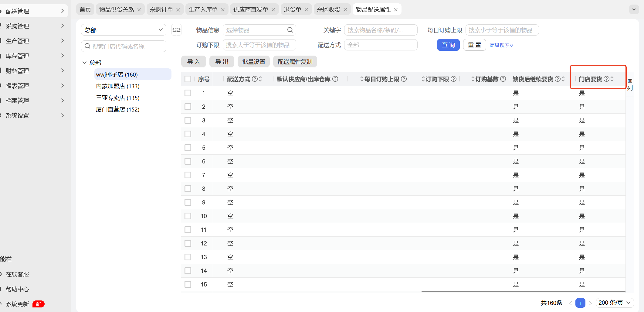The width and height of the screenshot is (644, 312).
Task: Check the checkbox for row 5
Action: 188,148
